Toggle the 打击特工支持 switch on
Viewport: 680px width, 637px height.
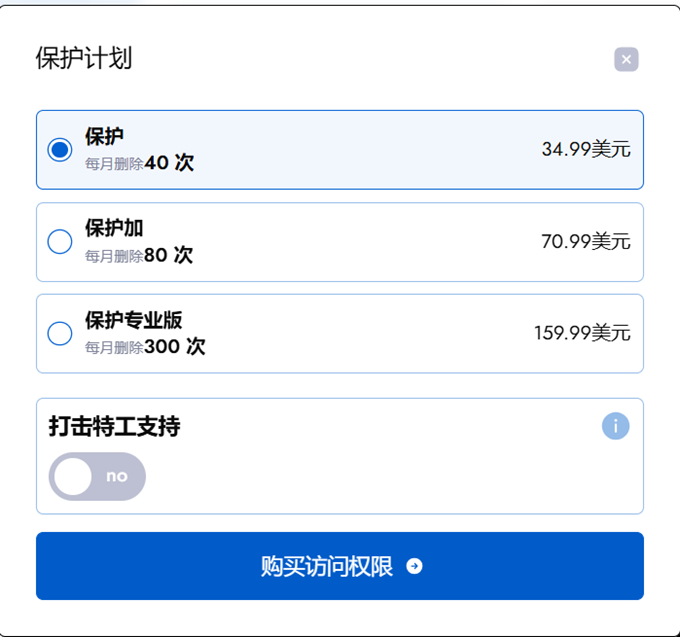pos(97,476)
